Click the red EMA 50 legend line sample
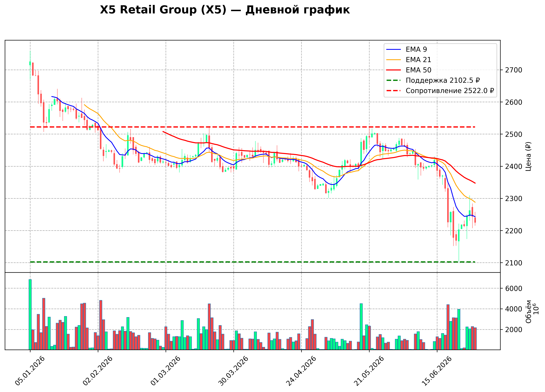This screenshot has width=545, height=392. (x=394, y=70)
